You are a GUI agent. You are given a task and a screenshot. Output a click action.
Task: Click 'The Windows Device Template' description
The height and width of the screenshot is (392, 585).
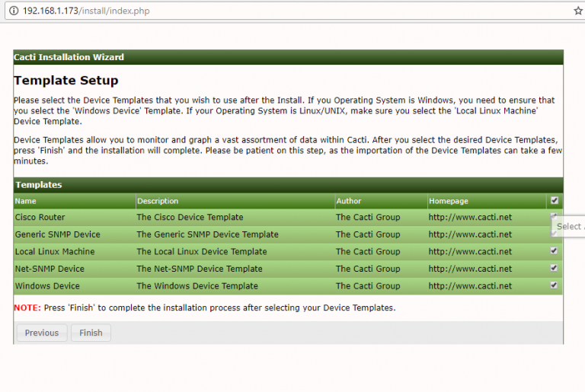(x=197, y=285)
